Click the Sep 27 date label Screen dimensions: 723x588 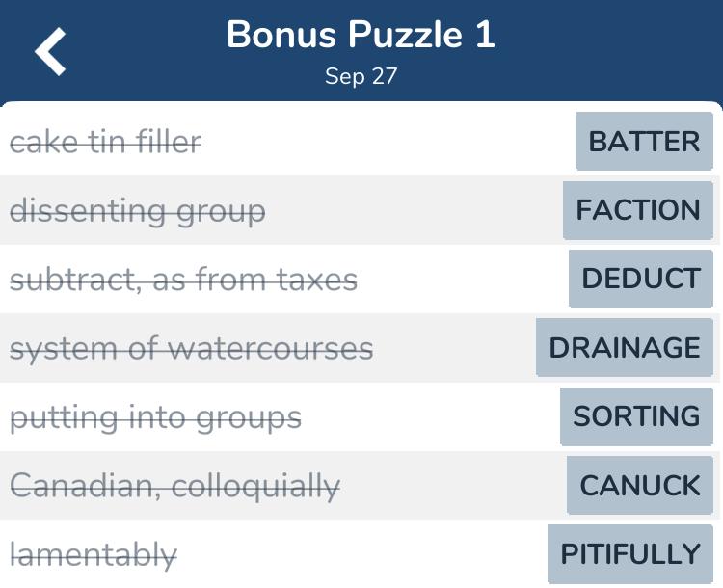(x=361, y=76)
